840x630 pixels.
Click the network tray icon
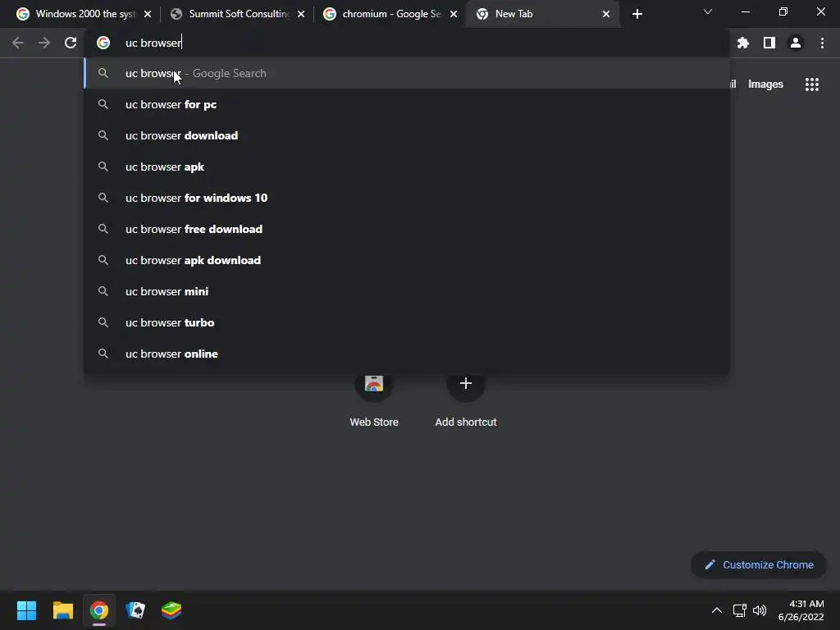click(x=739, y=610)
